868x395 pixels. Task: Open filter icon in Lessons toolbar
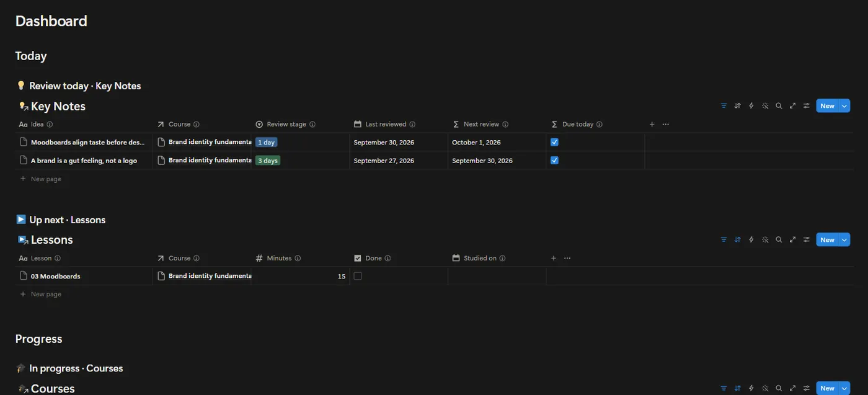pos(724,240)
